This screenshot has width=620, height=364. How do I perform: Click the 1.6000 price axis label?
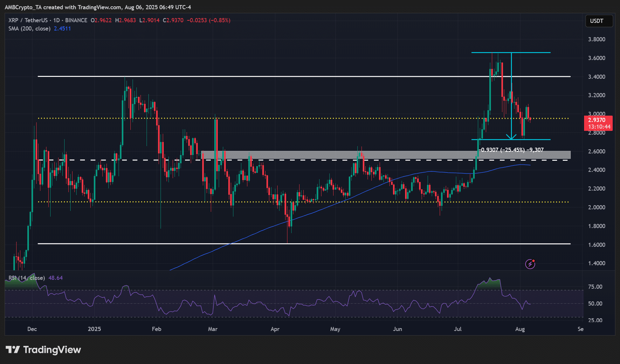click(x=596, y=245)
